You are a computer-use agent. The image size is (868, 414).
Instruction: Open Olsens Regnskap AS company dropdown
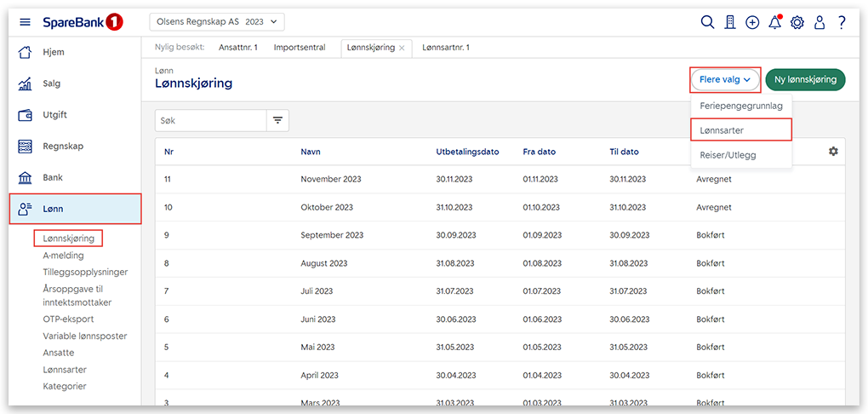point(217,22)
